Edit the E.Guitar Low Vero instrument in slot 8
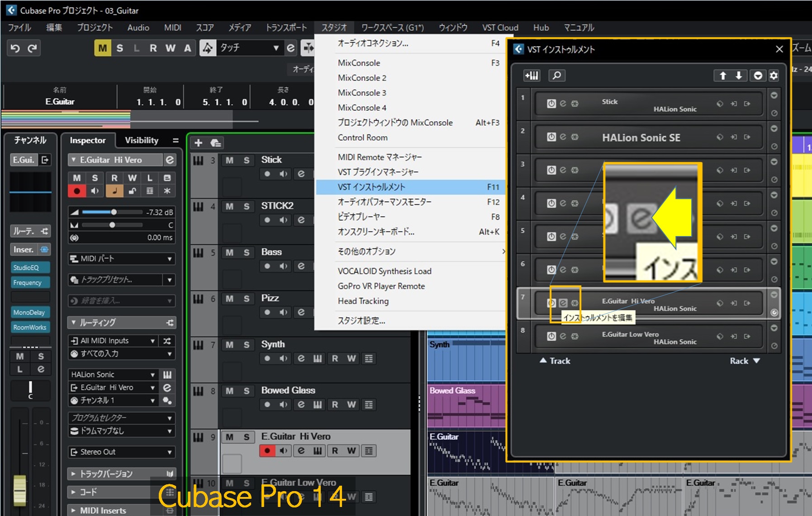 [563, 336]
